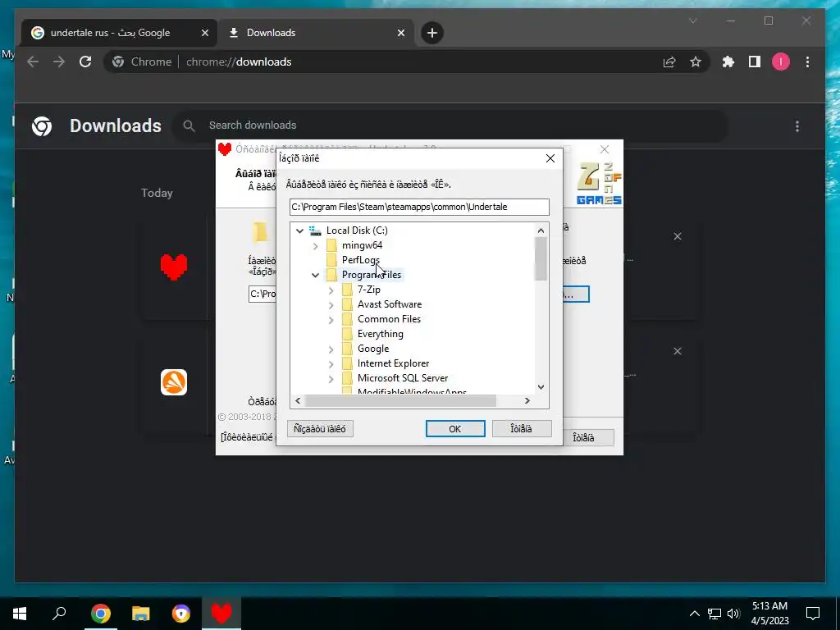This screenshot has width=840, height=630.
Task: Expand the Google folder
Action: pos(331,349)
